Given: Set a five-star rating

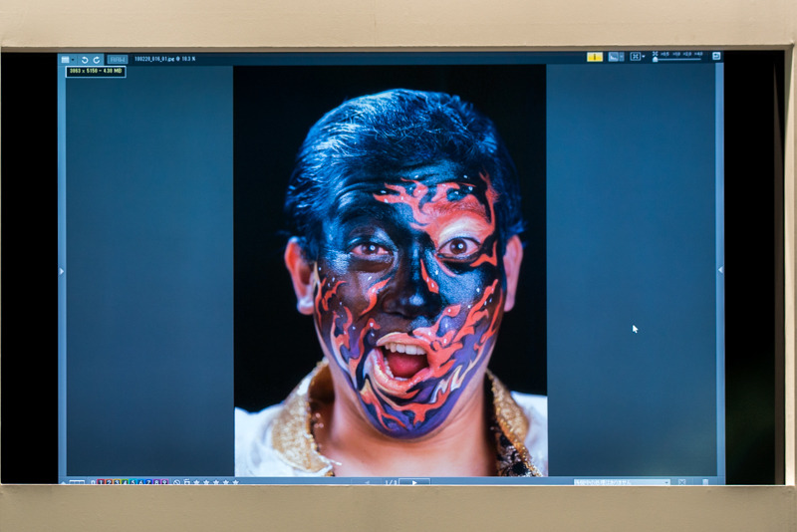Looking at the screenshot, I should point(235,482).
